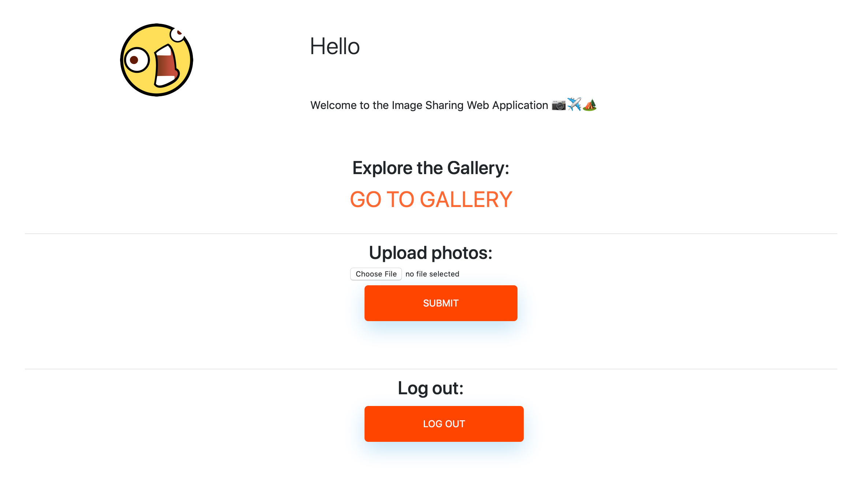The height and width of the screenshot is (504, 863).
Task: Click the shocked emoji avatar image
Action: coord(156,60)
